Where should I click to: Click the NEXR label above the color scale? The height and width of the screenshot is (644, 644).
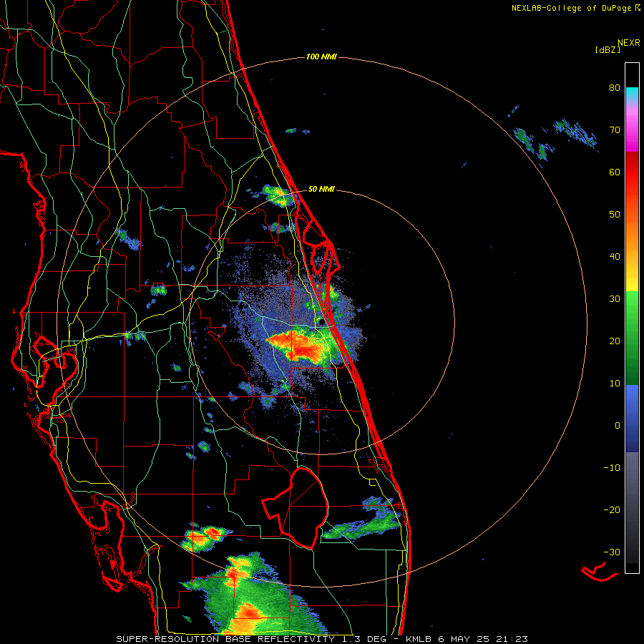629,43
